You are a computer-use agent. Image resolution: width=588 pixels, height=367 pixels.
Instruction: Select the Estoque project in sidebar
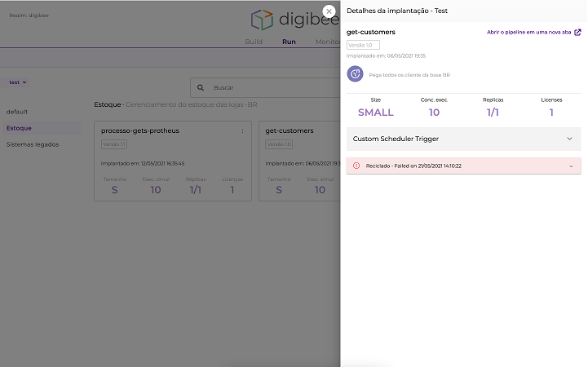pyautogui.click(x=20, y=128)
